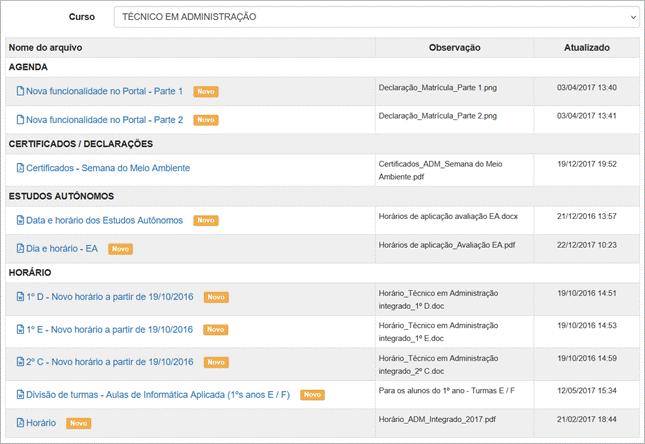Image resolution: width=645 pixels, height=444 pixels.
Task: Click the Nome do arquivo column header
Action: click(45, 47)
